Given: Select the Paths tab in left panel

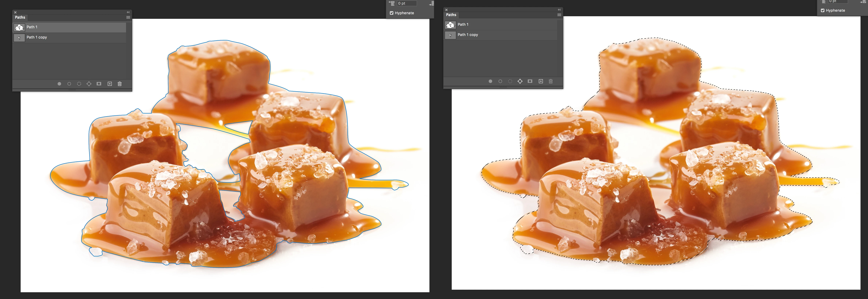Looking at the screenshot, I should (x=20, y=17).
